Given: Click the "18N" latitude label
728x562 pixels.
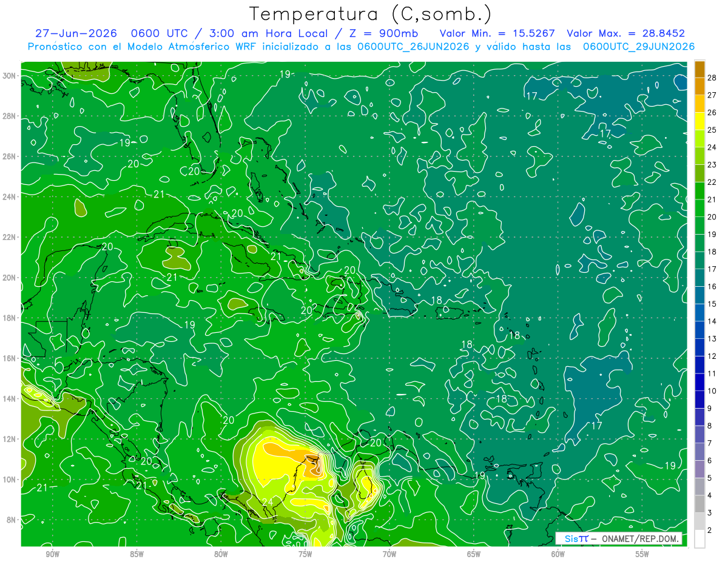Looking at the screenshot, I should (10, 318).
